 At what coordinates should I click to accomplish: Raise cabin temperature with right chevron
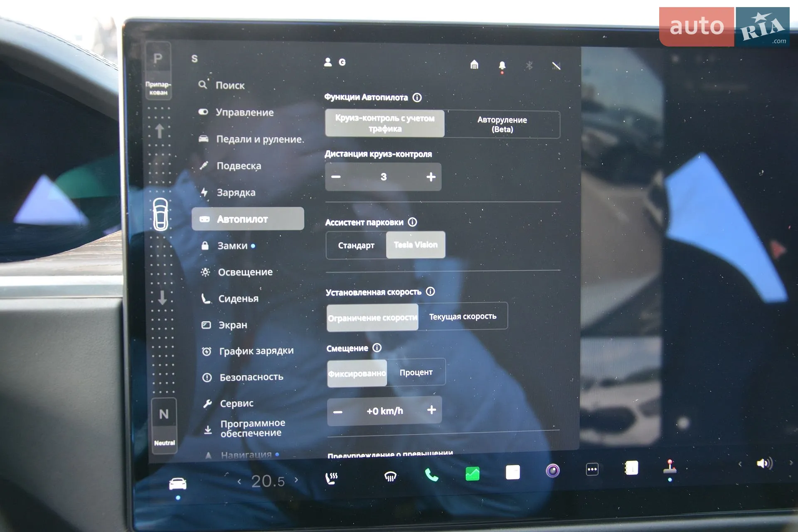point(296,480)
